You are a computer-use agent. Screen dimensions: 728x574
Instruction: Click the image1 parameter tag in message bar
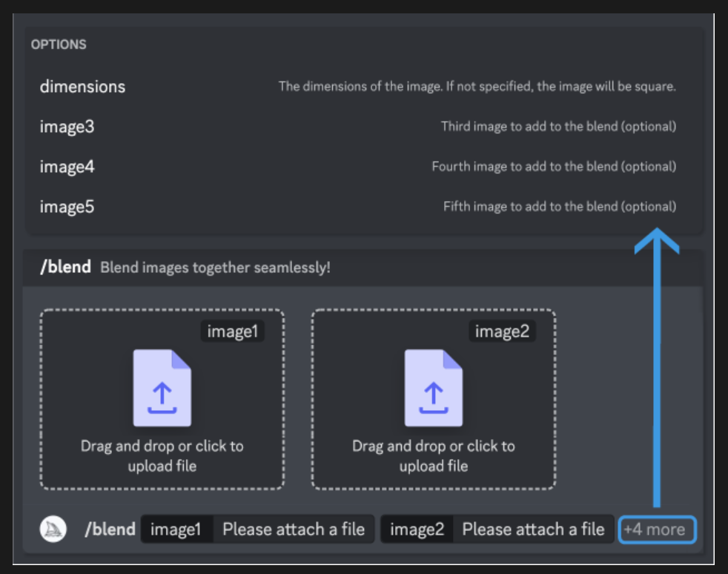(176, 529)
